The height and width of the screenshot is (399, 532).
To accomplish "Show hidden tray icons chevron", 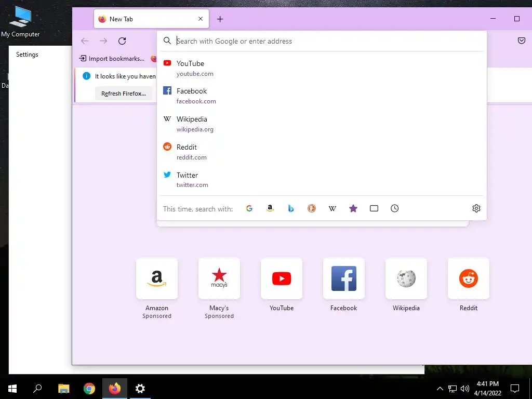I will click(x=440, y=389).
